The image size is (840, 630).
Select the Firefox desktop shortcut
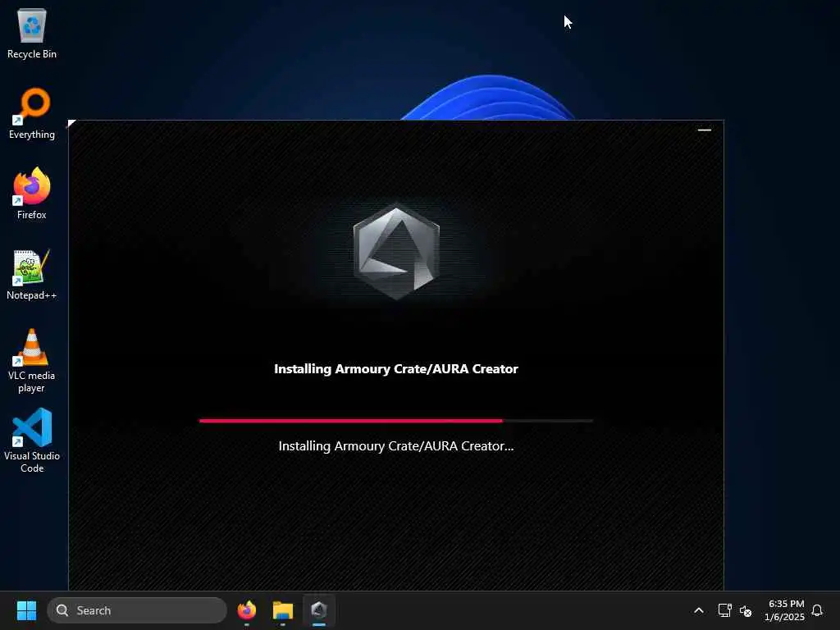pos(32,194)
